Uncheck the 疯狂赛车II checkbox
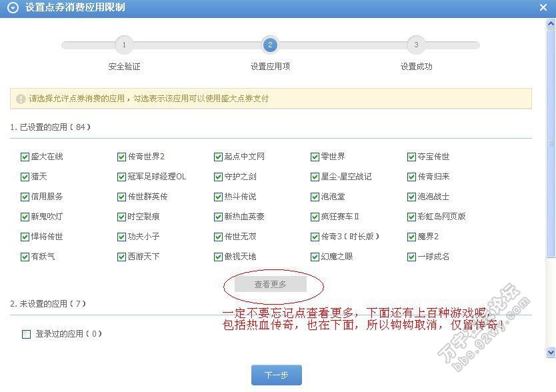The image size is (556, 392). tap(315, 217)
